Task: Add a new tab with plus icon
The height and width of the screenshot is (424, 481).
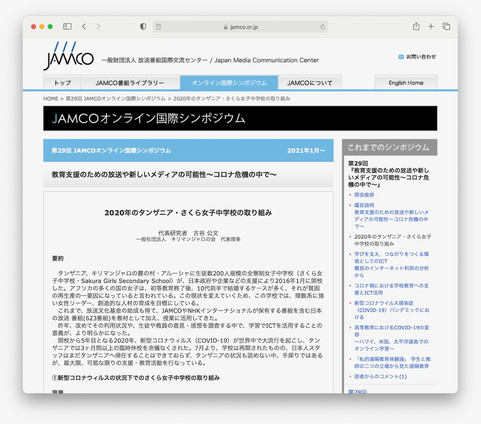Action: point(431,26)
